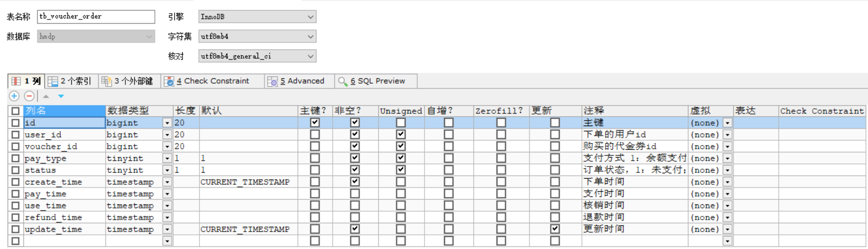Open virtual (none) dropdown for id row
Screen dimensions: 868x249
[x=727, y=123]
